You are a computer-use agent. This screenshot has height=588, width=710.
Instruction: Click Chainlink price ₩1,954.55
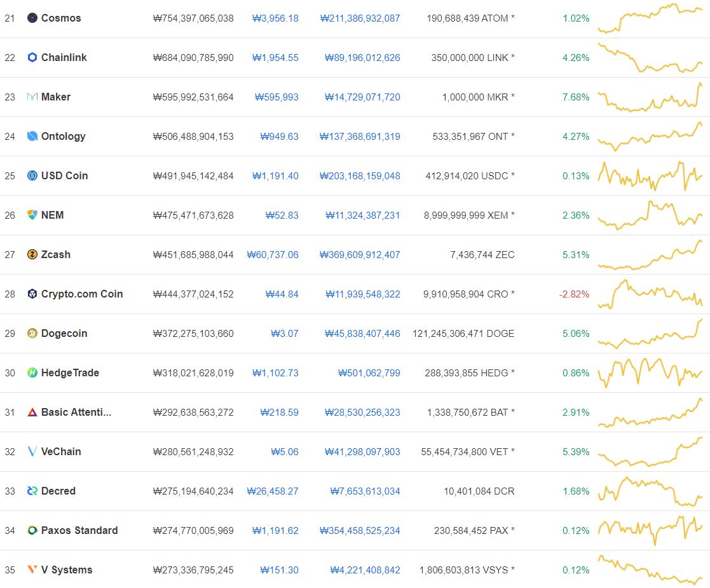click(275, 58)
